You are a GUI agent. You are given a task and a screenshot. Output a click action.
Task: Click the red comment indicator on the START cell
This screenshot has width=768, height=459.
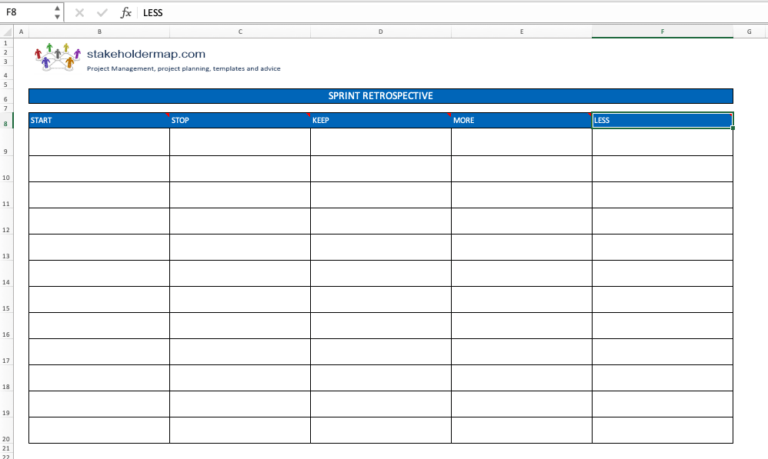(x=168, y=115)
